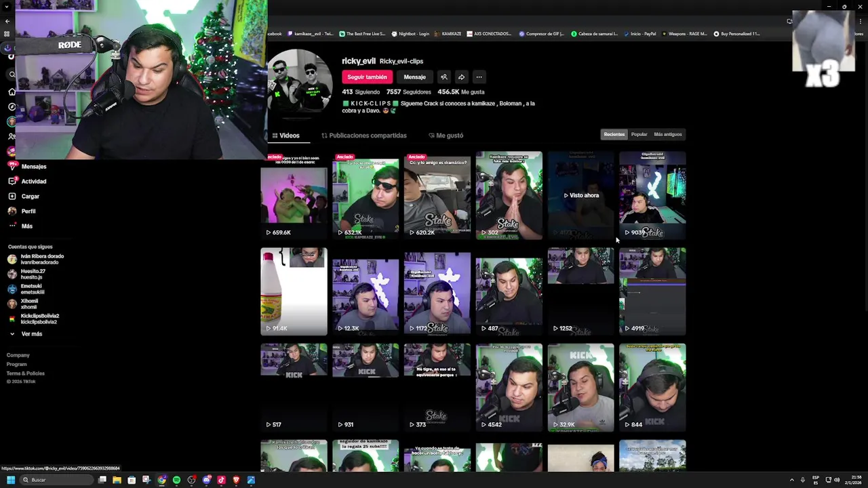Play the pinned video with 632.1K views
This screenshot has width=868, height=488.
366,195
